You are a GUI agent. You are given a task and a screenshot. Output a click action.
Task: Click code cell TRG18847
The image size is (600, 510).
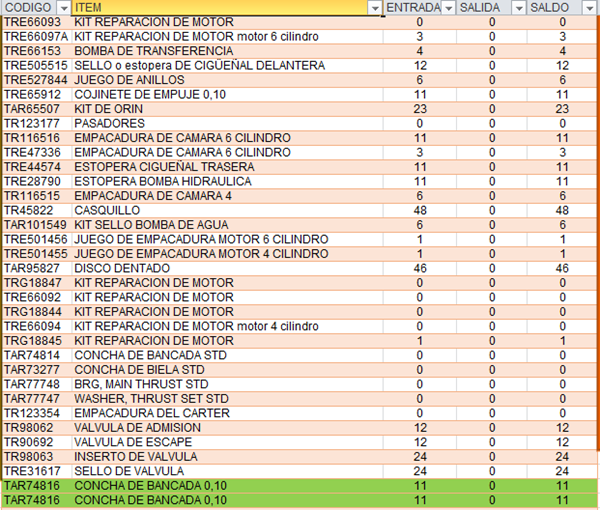(x=37, y=283)
